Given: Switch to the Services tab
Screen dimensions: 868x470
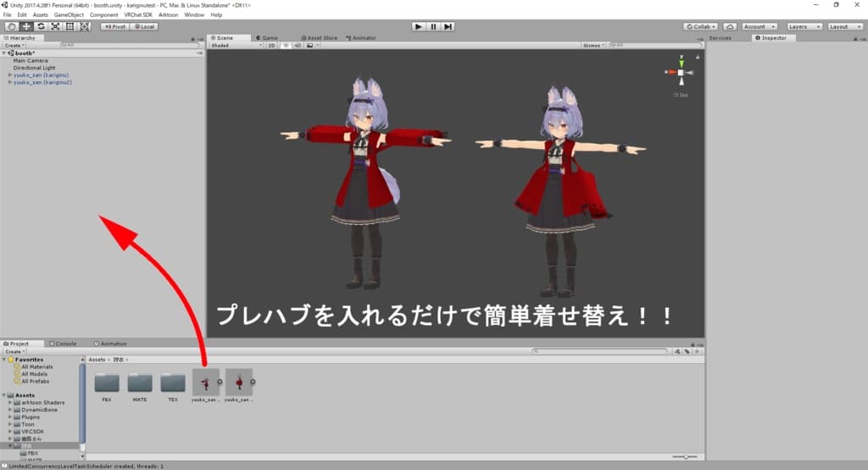Looking at the screenshot, I should [x=721, y=37].
